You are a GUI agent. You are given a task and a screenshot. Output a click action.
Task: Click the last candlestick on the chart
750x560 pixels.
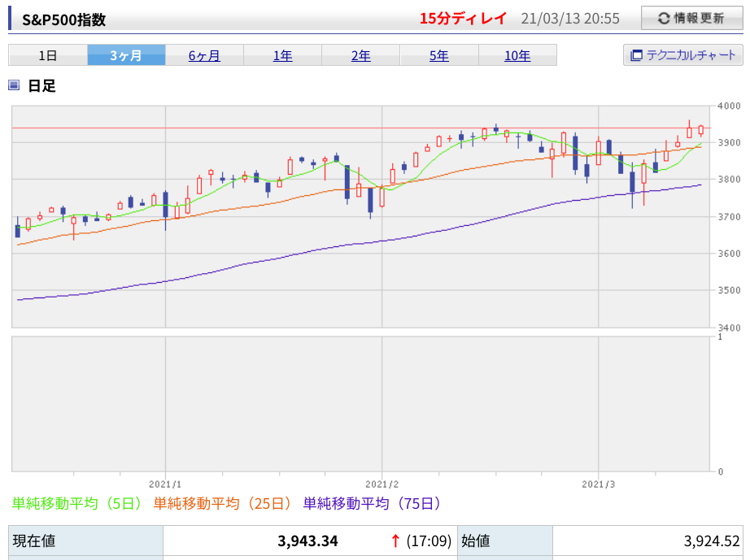[x=700, y=130]
